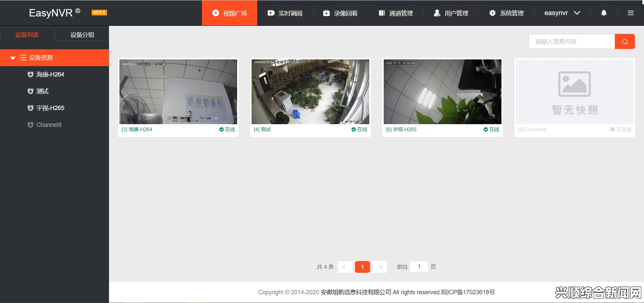
Task: Click the recording icon beside 录像回看
Action: [x=326, y=13]
